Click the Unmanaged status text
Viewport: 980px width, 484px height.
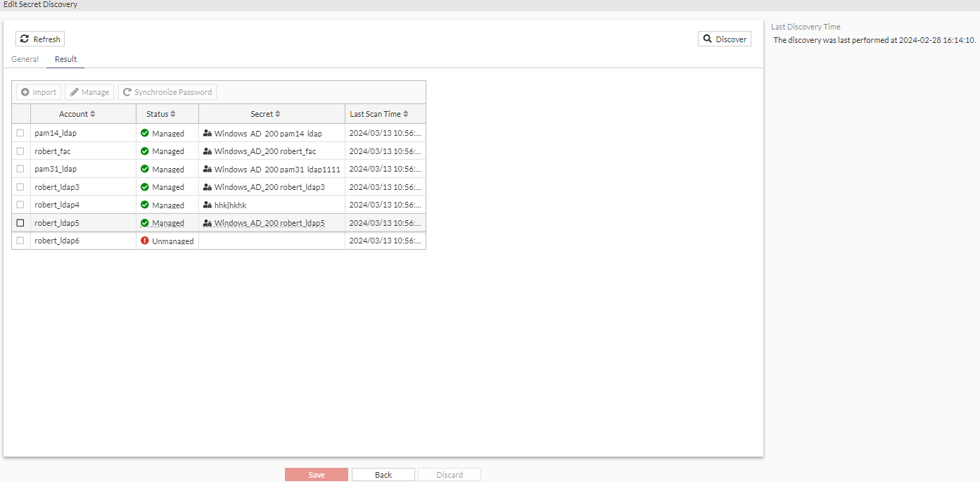coord(173,241)
